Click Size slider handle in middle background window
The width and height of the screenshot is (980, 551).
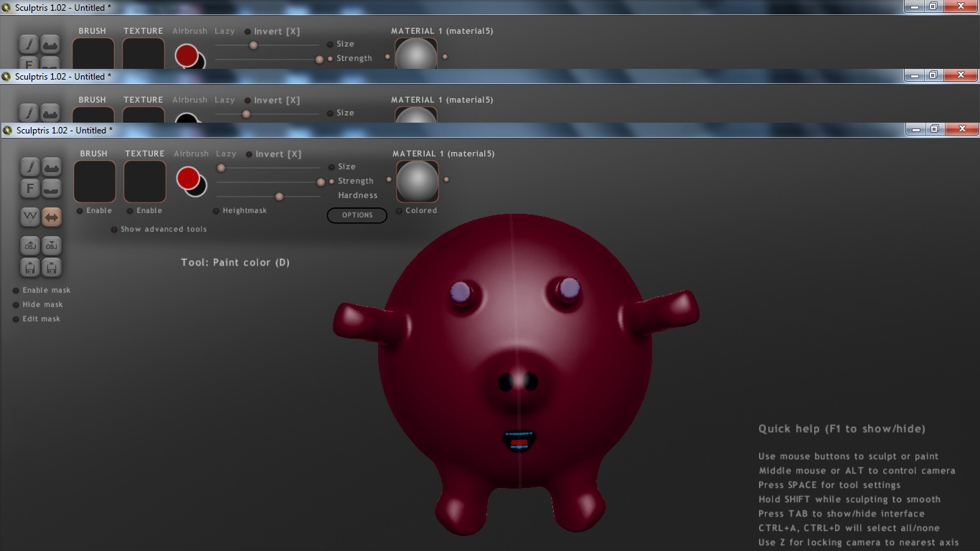[246, 114]
